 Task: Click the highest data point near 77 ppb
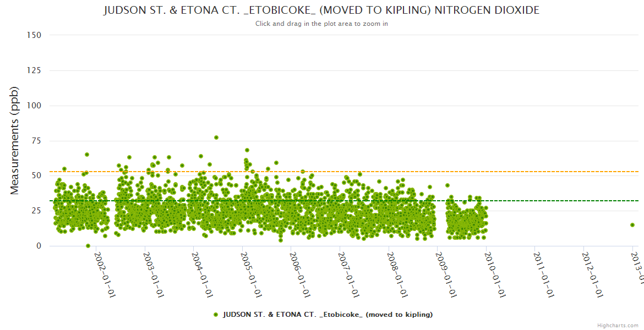(x=216, y=137)
